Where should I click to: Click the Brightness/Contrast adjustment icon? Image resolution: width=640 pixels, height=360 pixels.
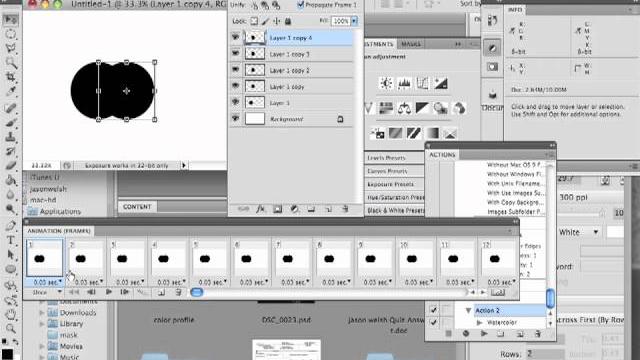tap(386, 83)
